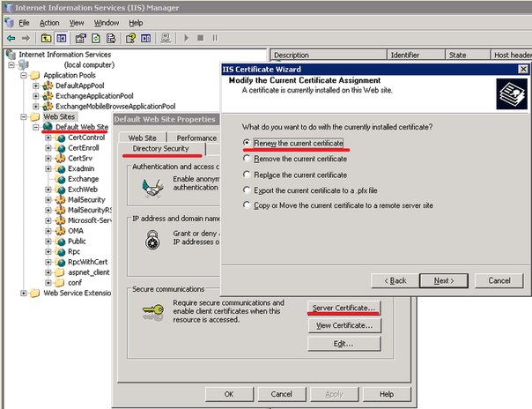
Task: Collapse the Application Pools tree node
Action: pos(24,75)
